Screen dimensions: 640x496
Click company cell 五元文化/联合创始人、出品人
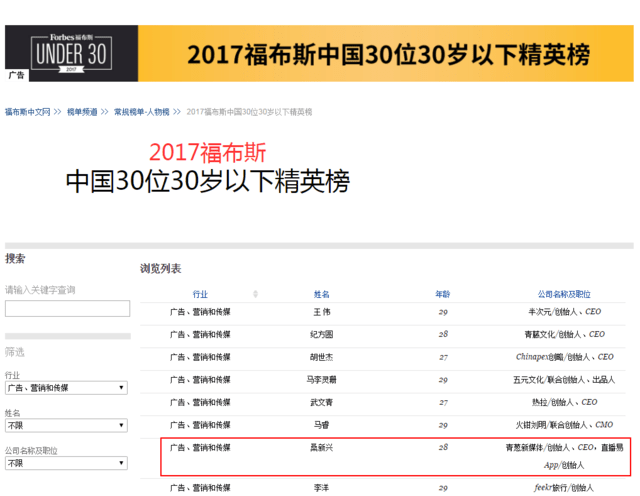click(x=564, y=380)
